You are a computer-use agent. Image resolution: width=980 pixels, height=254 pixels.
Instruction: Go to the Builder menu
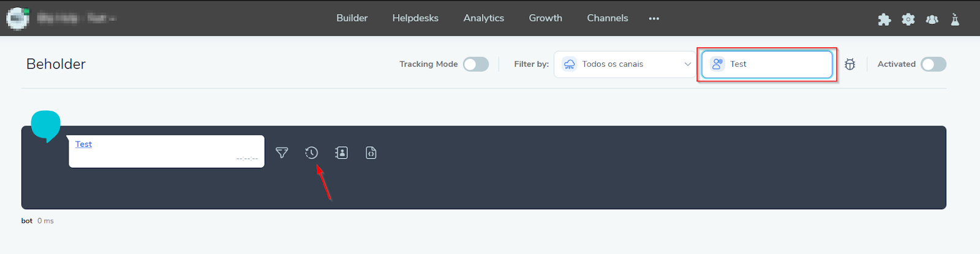(352, 18)
